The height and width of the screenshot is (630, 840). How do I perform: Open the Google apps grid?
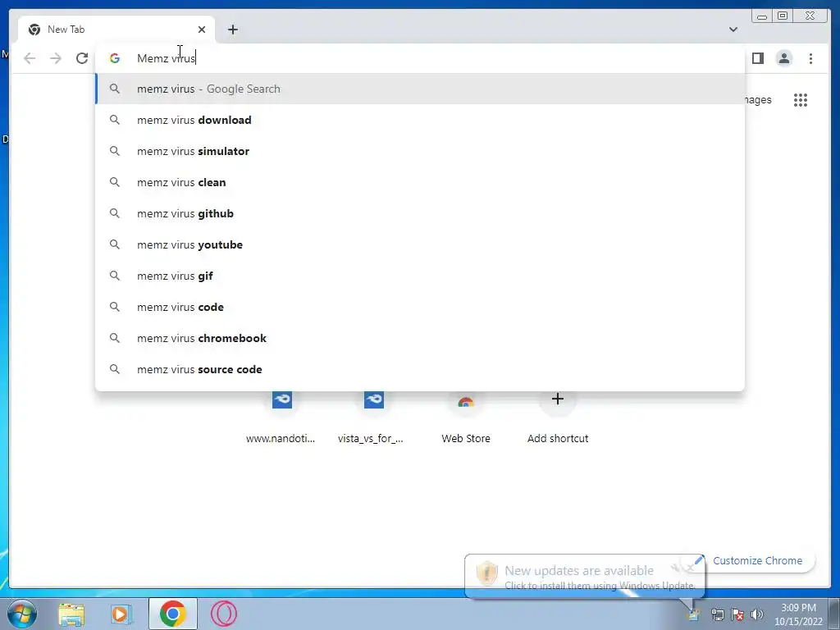point(801,99)
